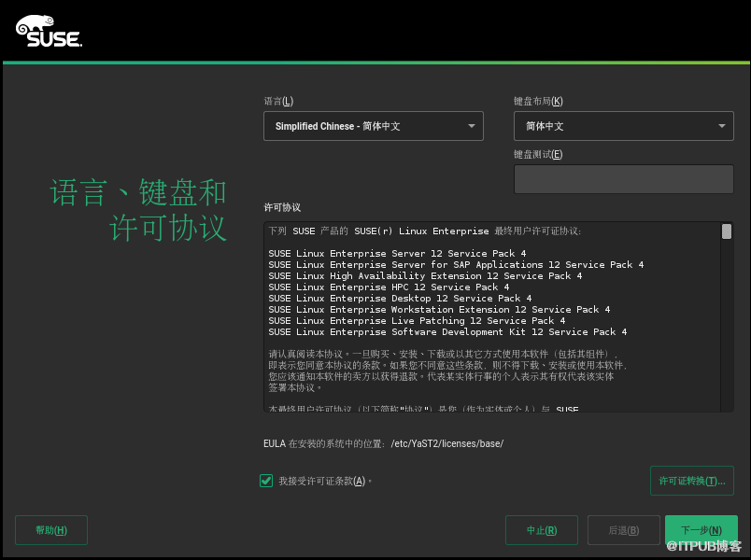Click the 键盘布局(K) field label
The width and height of the screenshot is (751, 560).
tap(538, 101)
